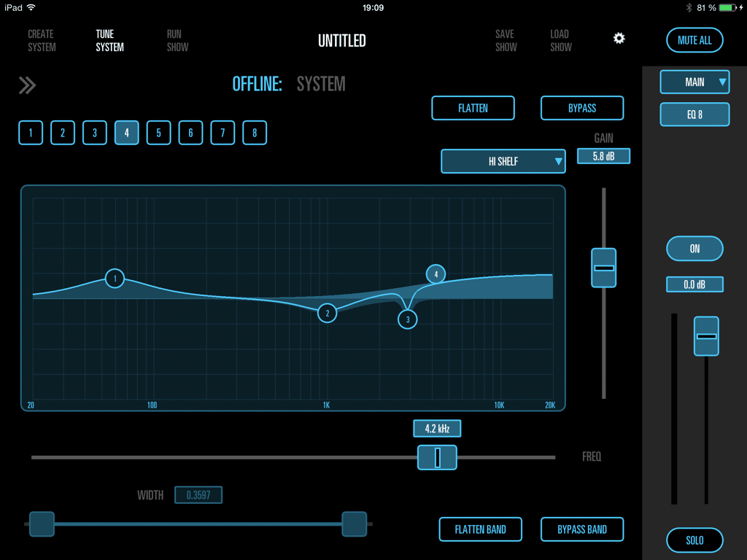Open the HI SHELF filter type dropdown

(503, 161)
